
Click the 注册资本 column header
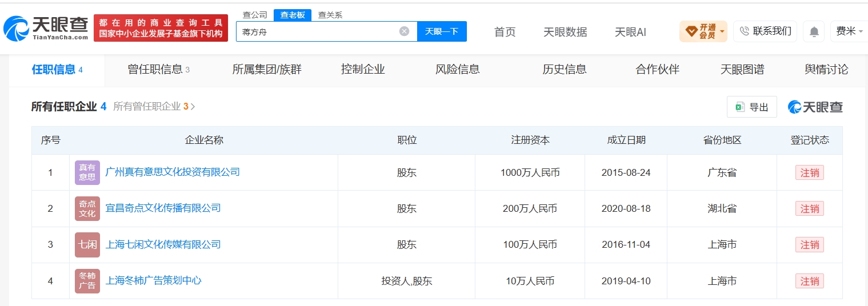coord(530,140)
